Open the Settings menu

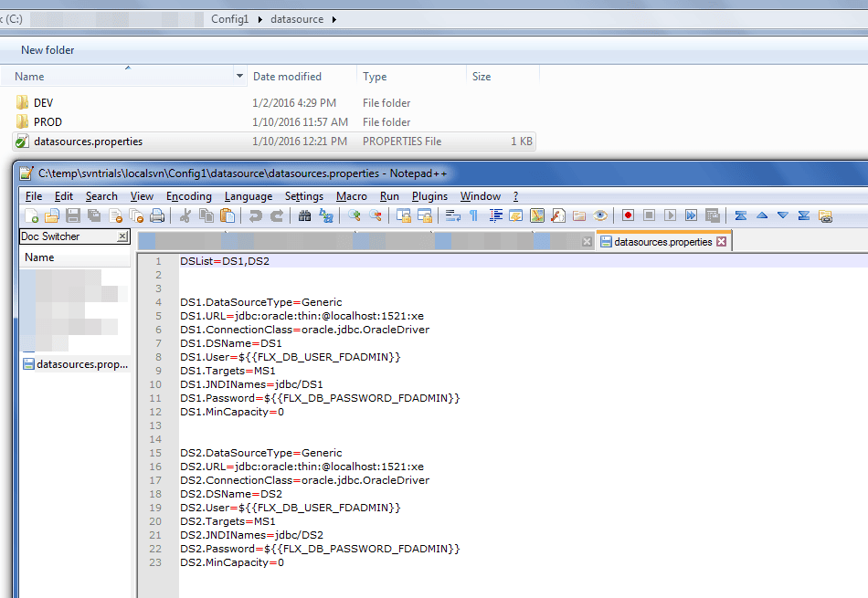(304, 196)
